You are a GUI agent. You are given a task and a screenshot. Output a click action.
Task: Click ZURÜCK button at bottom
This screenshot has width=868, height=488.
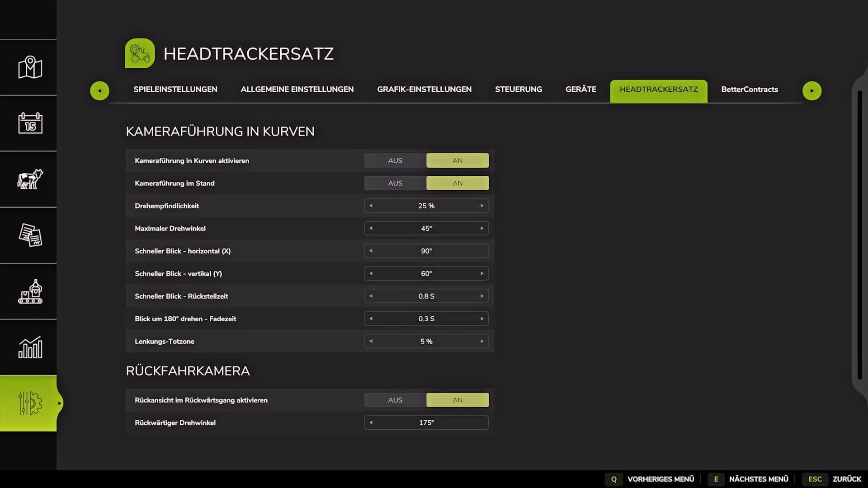point(832,479)
